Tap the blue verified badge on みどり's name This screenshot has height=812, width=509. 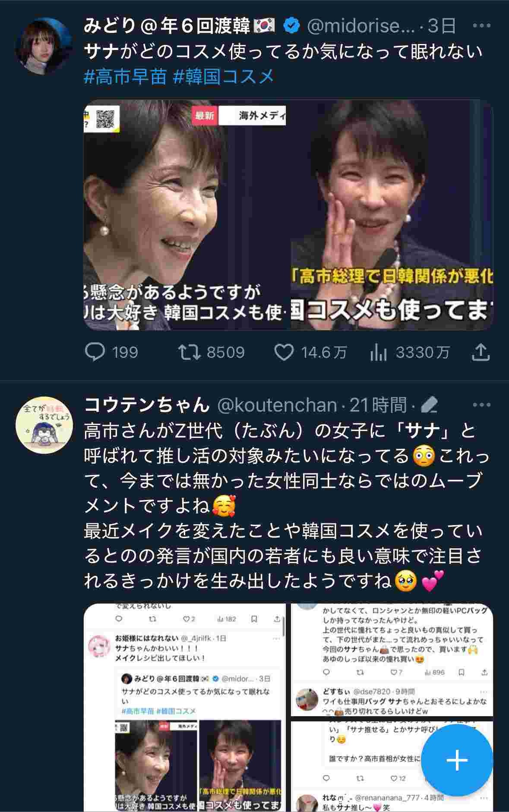(x=291, y=26)
